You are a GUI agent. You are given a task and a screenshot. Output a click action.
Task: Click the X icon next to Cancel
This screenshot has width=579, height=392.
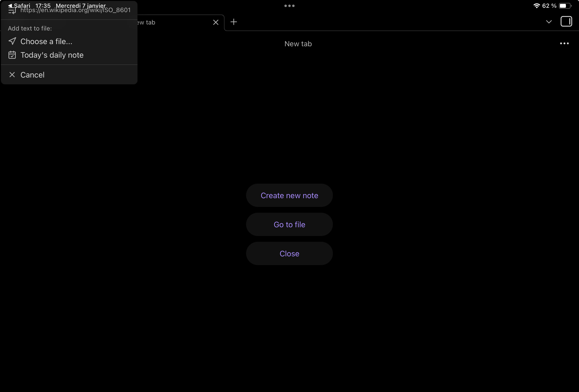(x=12, y=75)
